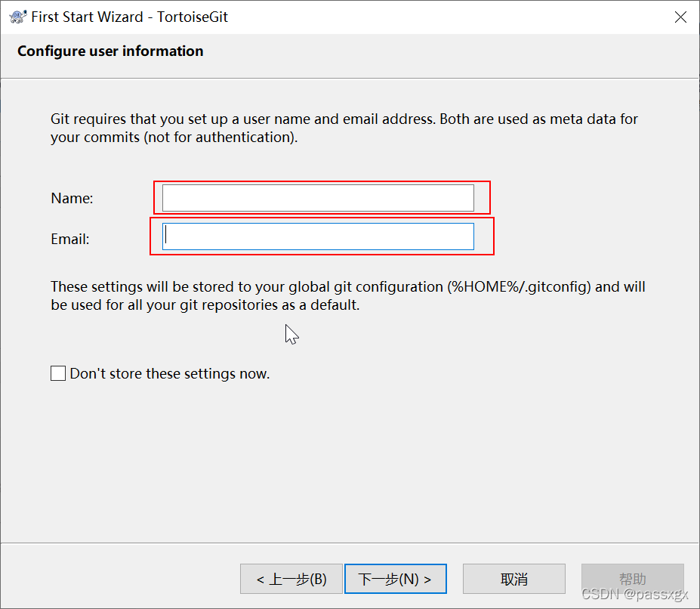Click the "Email:" label
The height and width of the screenshot is (609, 700).
(x=70, y=239)
